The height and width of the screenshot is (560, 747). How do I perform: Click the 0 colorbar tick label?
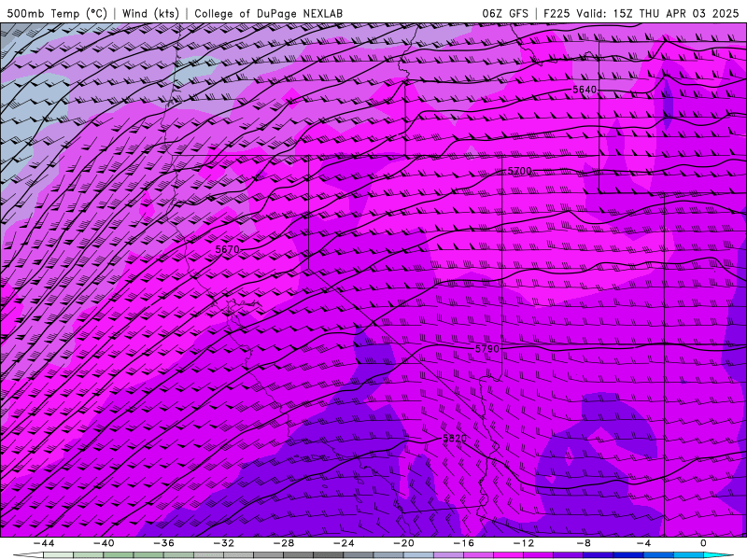tap(703, 543)
